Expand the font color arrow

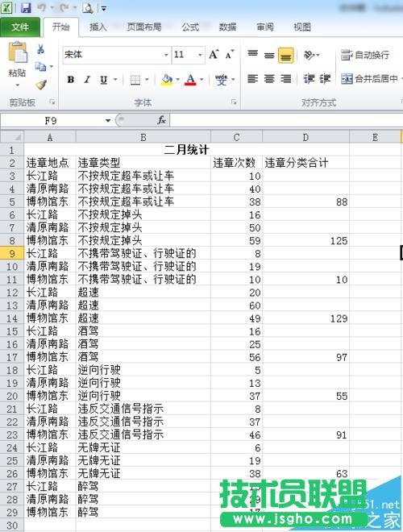(201, 80)
